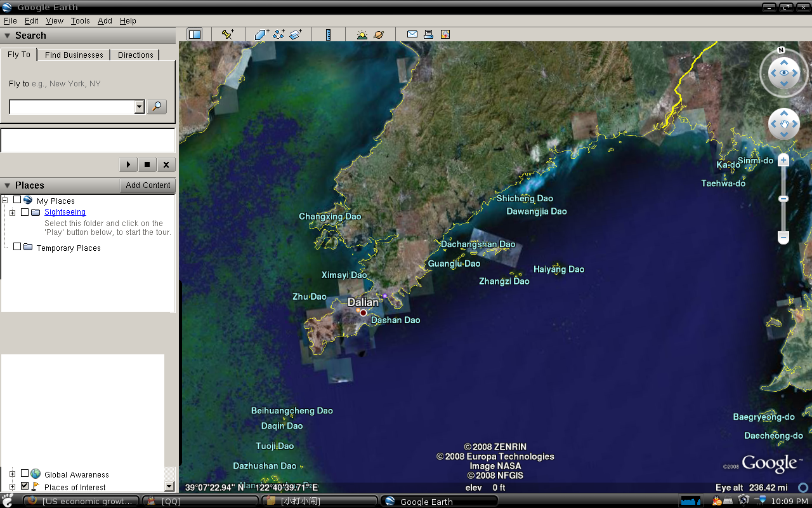Open the Fly to history dropdown arrow
This screenshot has width=812, height=508.
[x=140, y=107]
